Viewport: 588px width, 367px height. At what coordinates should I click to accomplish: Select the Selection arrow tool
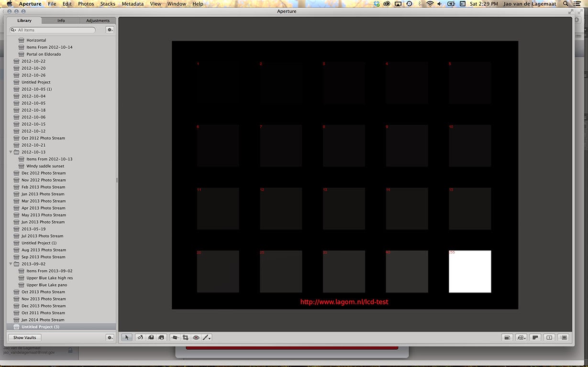click(127, 337)
